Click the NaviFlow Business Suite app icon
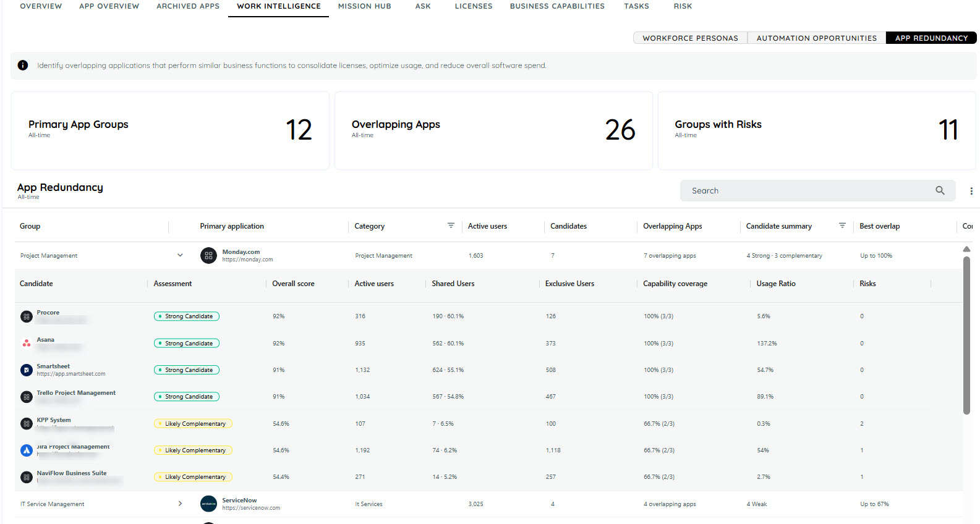This screenshot has height=524, width=980. coord(27,477)
